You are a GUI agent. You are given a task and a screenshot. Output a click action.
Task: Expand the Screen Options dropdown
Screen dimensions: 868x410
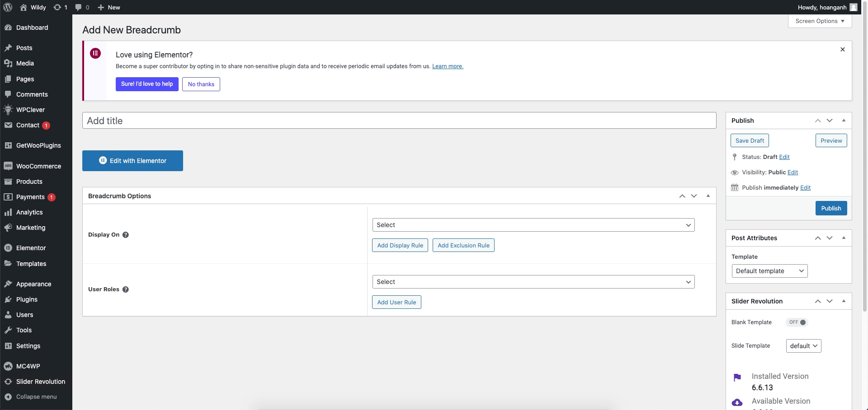pyautogui.click(x=820, y=21)
